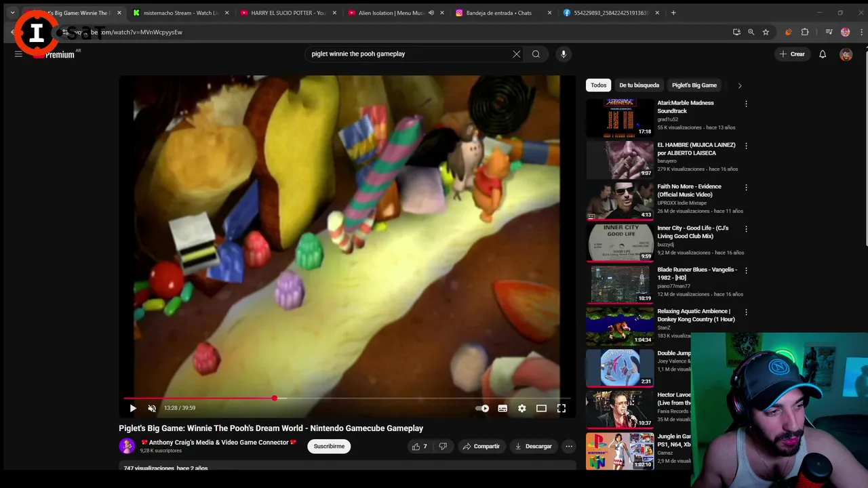Click the Suscribirme button
Viewport: 868px width, 488px height.
click(329, 446)
